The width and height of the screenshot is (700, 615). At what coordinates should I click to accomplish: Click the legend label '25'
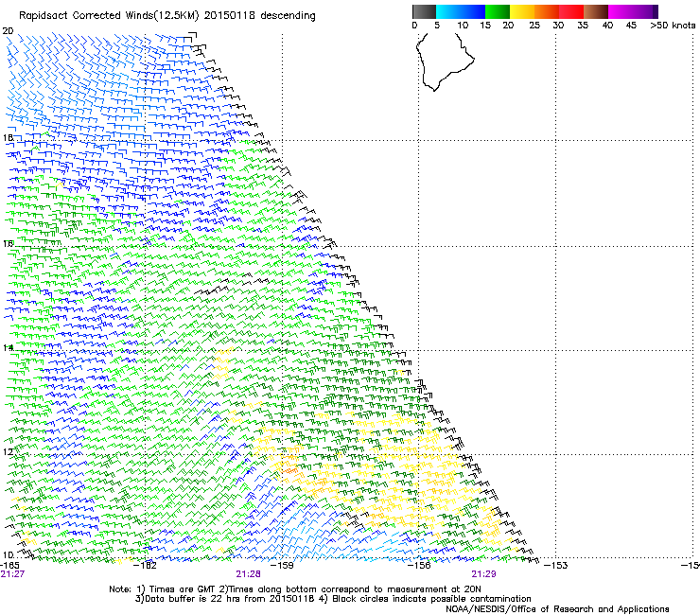tap(534, 26)
